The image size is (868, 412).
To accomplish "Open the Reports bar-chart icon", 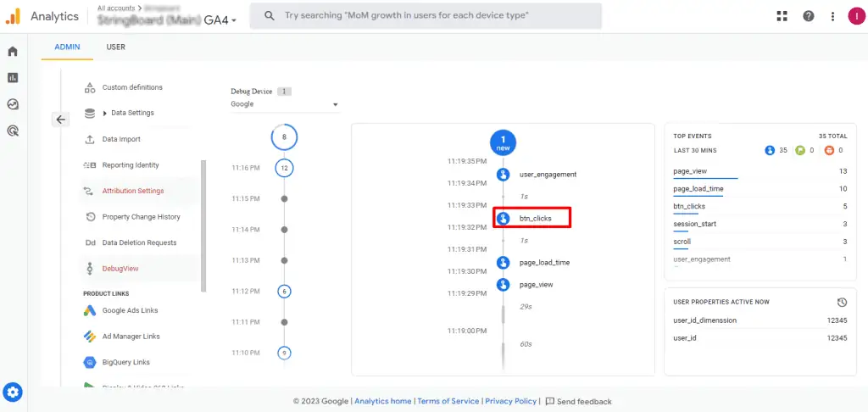I will coord(13,77).
